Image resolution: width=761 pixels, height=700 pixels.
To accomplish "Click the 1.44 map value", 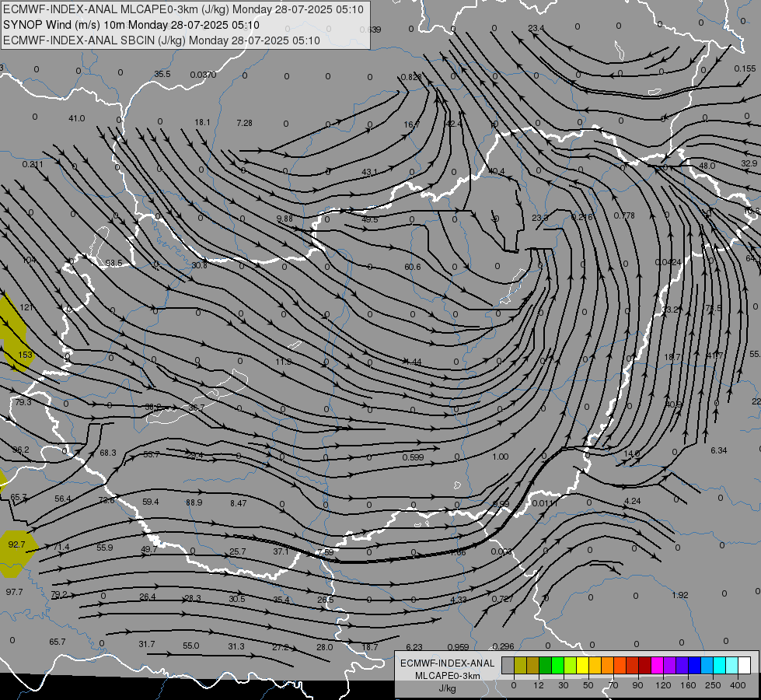I will (414, 362).
